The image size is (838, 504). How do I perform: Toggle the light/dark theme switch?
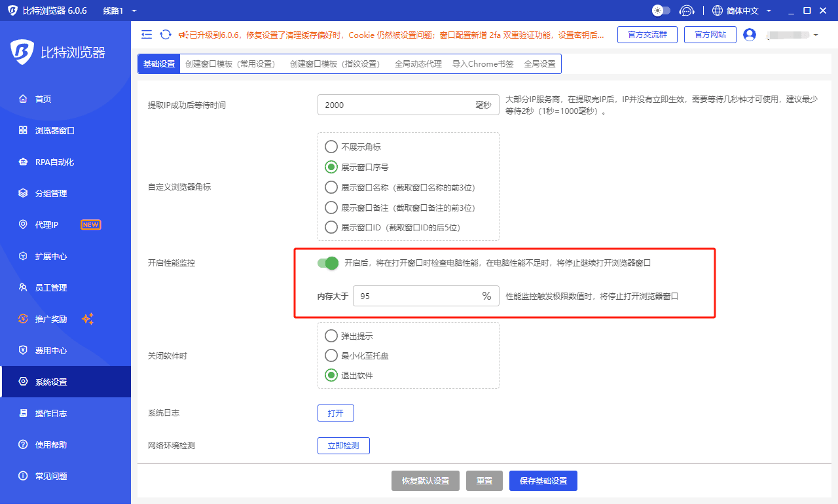(661, 10)
